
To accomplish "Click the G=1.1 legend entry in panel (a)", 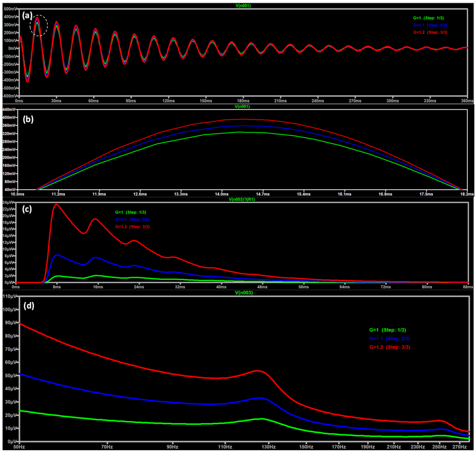I will 430,25.
